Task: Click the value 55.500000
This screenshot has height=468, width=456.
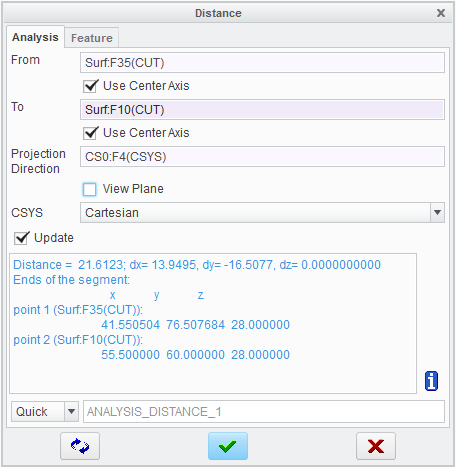Action: (130, 355)
